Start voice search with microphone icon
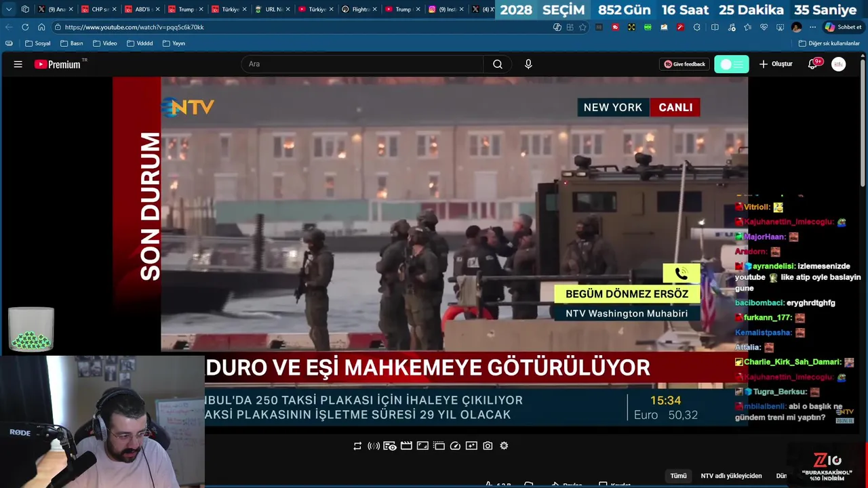The height and width of the screenshot is (488, 868). point(528,64)
